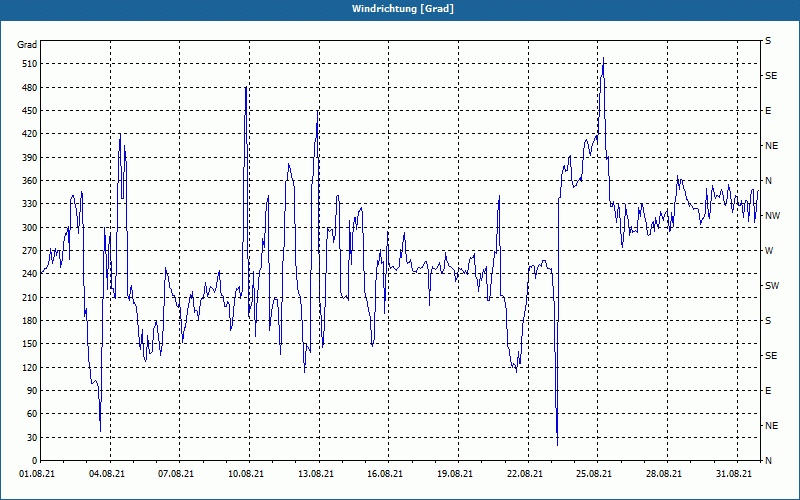Click the date label 19.08.21
Image resolution: width=800 pixels, height=500 pixels.
coord(455,474)
